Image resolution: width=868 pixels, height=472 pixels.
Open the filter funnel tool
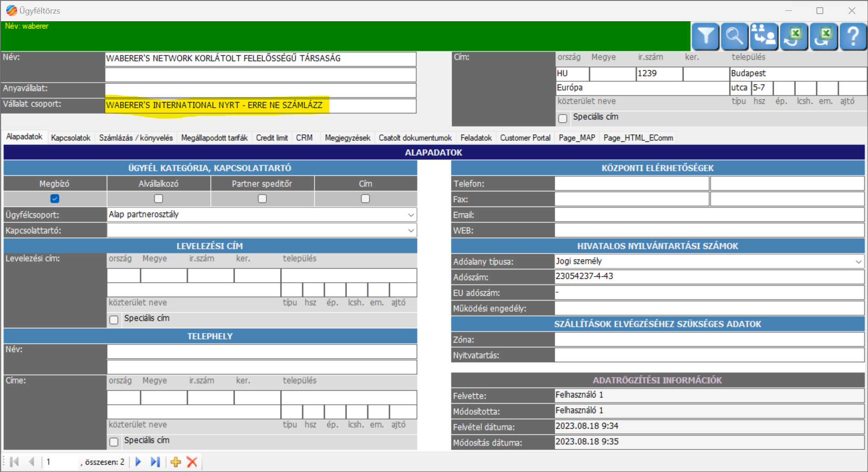point(705,36)
